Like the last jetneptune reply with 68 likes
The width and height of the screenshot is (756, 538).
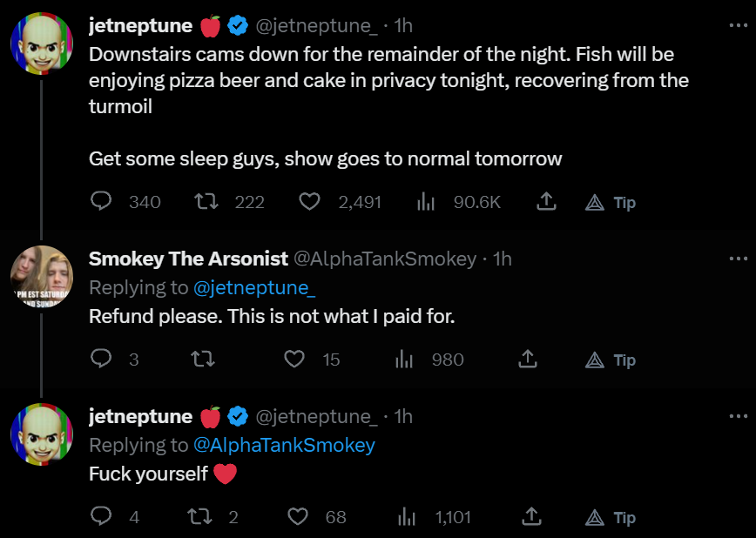coord(299,517)
